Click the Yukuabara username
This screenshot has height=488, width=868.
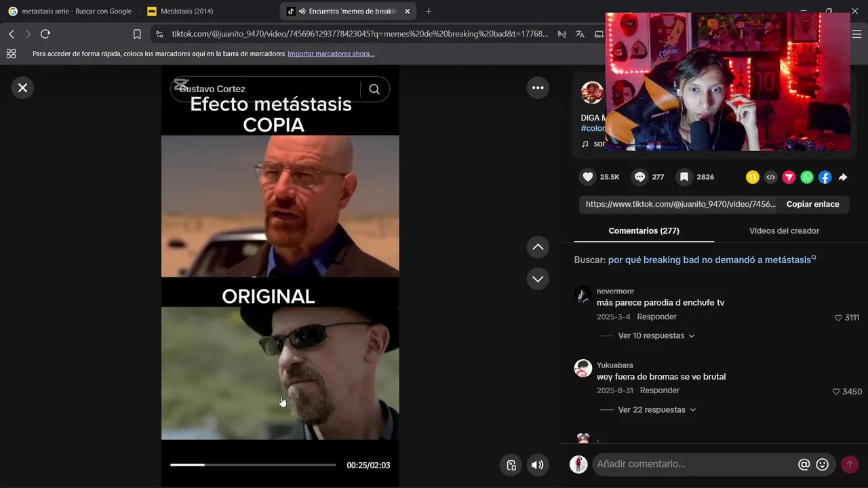(x=614, y=365)
